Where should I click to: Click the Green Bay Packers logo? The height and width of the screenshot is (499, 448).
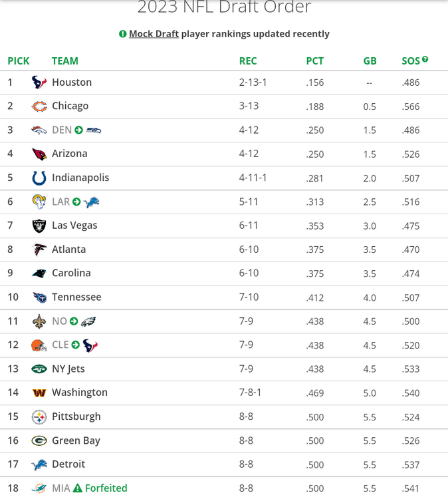39,440
